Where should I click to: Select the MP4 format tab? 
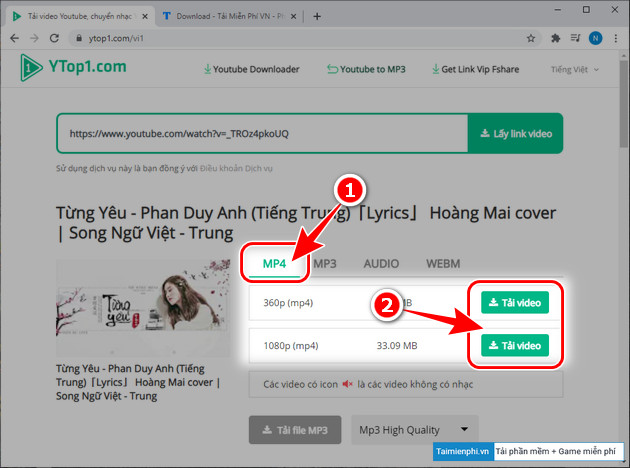click(x=274, y=264)
